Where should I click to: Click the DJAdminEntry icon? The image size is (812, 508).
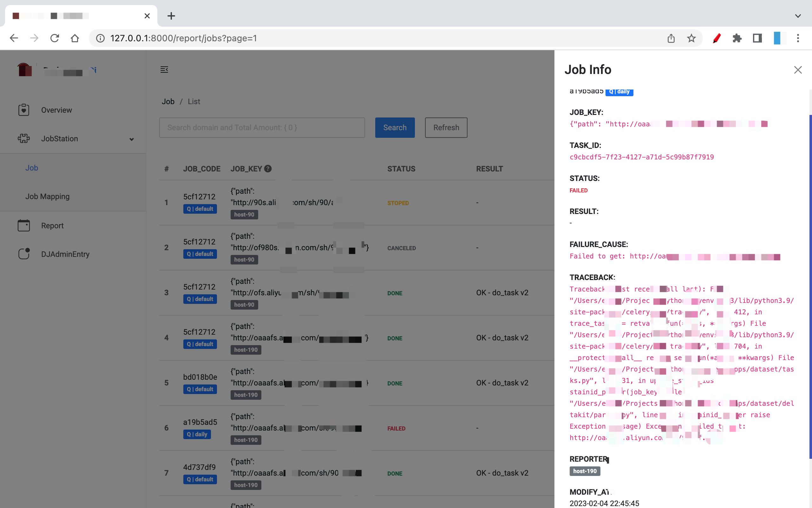23,254
